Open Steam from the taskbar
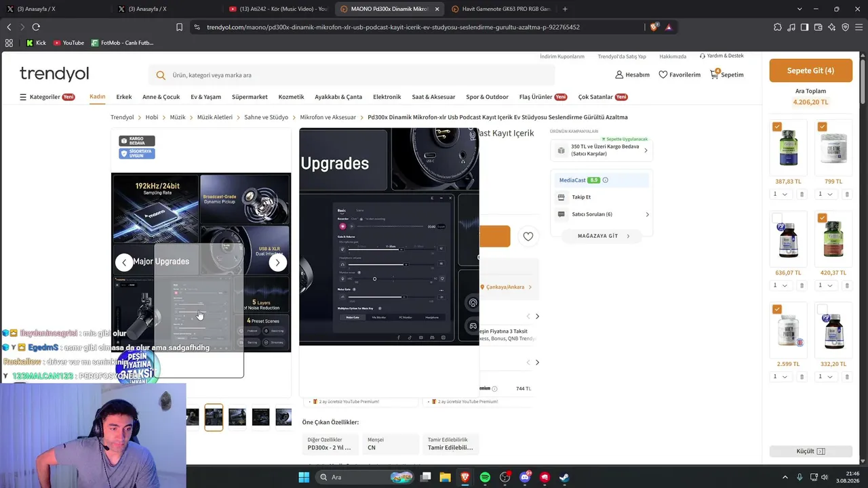 (564, 477)
